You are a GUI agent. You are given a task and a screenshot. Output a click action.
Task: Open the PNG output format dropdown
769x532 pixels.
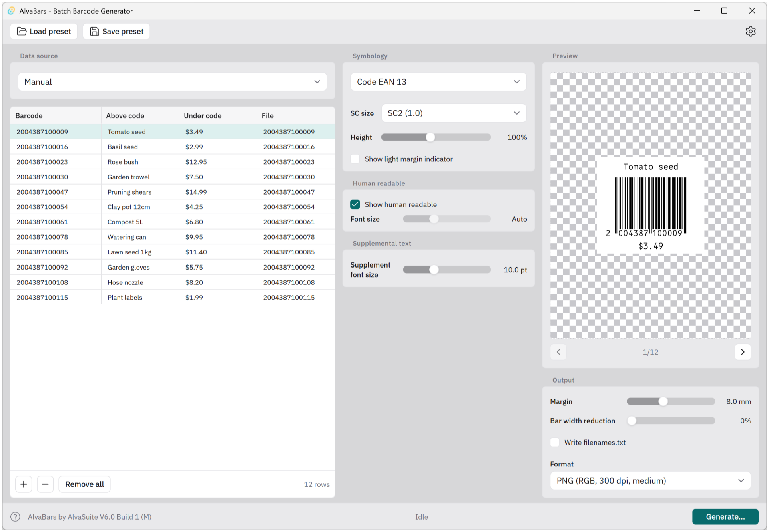[650, 481]
